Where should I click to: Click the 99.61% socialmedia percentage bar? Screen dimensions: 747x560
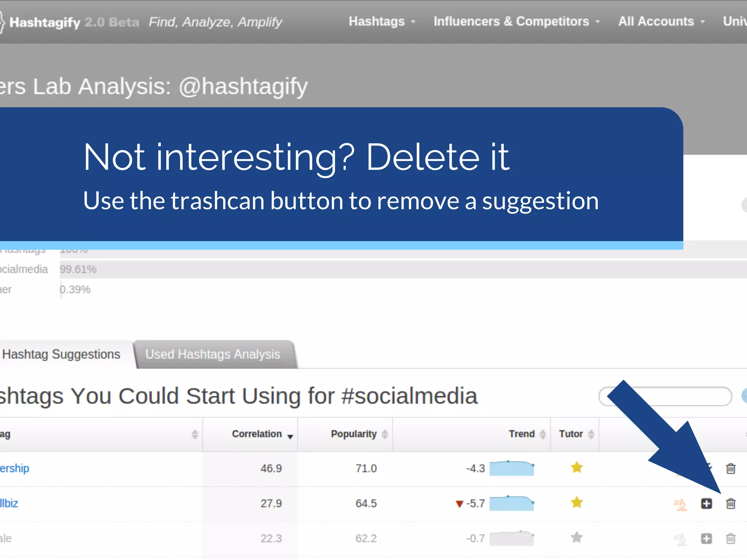click(403, 269)
